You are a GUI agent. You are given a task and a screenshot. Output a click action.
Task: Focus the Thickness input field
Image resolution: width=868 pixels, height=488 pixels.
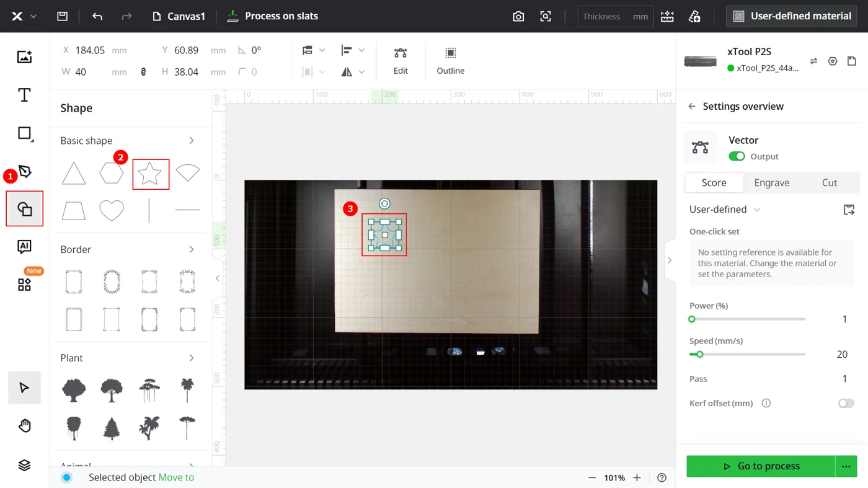pos(615,16)
